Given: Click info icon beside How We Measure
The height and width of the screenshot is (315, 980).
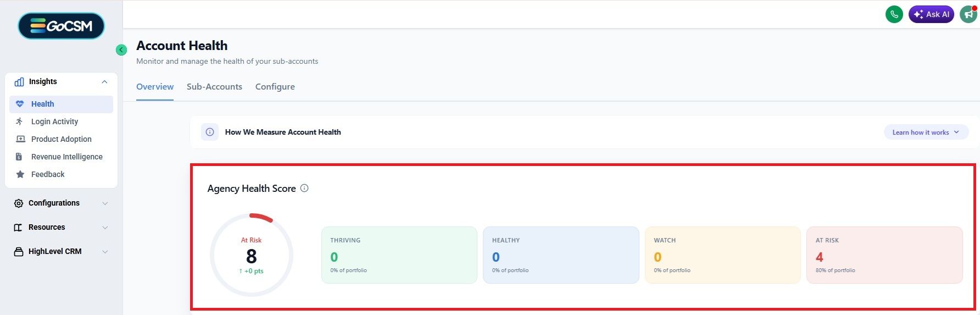Looking at the screenshot, I should [x=210, y=132].
